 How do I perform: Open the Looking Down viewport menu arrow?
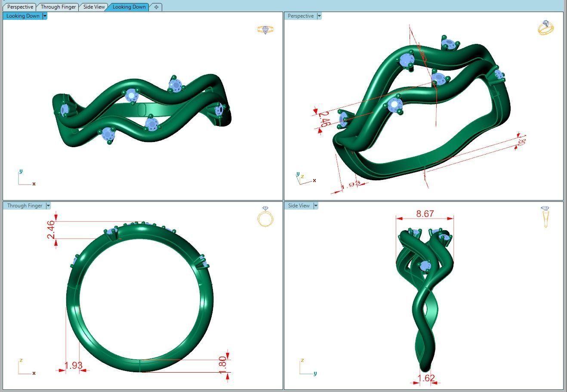point(45,16)
